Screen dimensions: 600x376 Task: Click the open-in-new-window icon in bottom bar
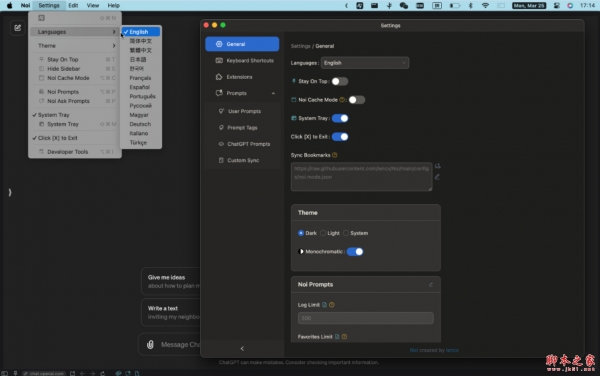[x=72, y=373]
